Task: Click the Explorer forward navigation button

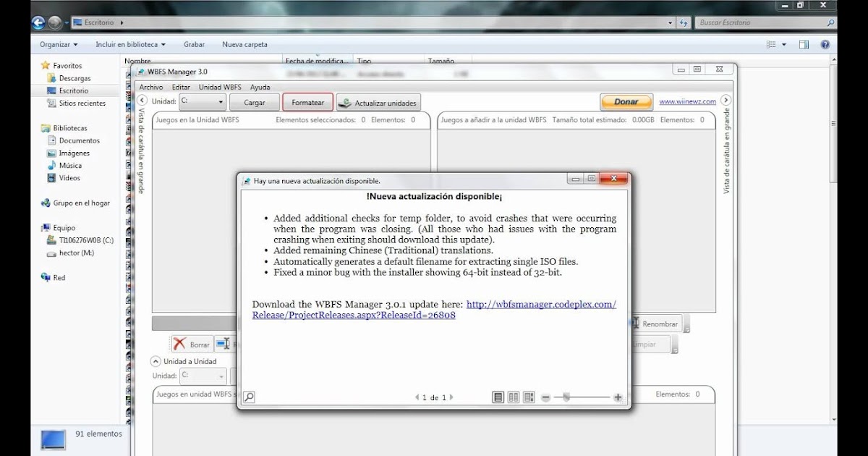Action: 55,22
